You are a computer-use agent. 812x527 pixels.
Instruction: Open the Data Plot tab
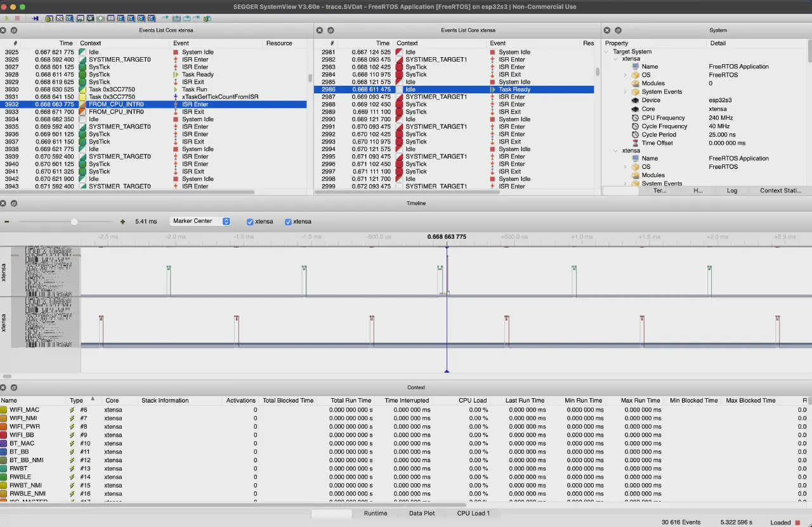point(422,513)
